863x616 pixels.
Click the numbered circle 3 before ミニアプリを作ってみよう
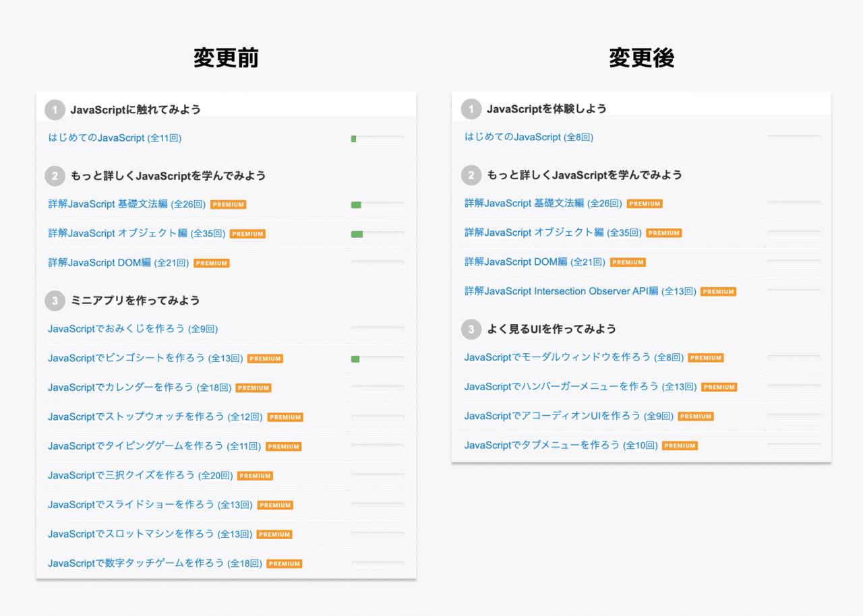tap(55, 301)
